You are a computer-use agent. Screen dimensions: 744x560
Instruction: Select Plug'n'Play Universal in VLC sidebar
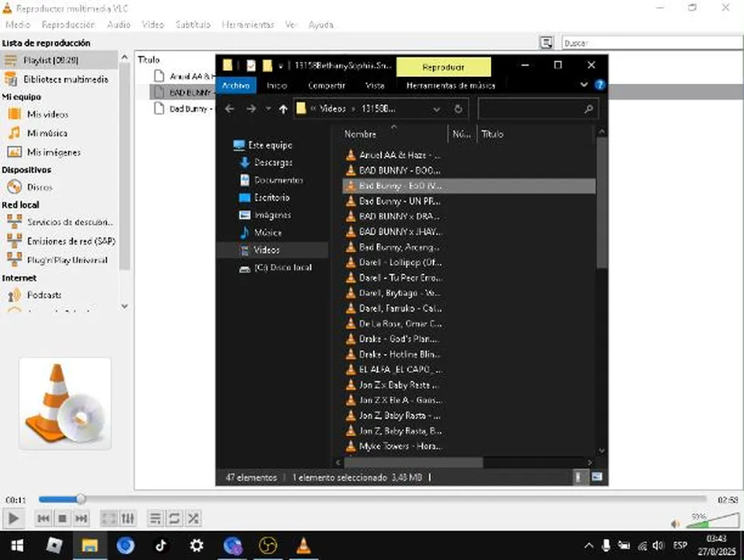click(67, 260)
